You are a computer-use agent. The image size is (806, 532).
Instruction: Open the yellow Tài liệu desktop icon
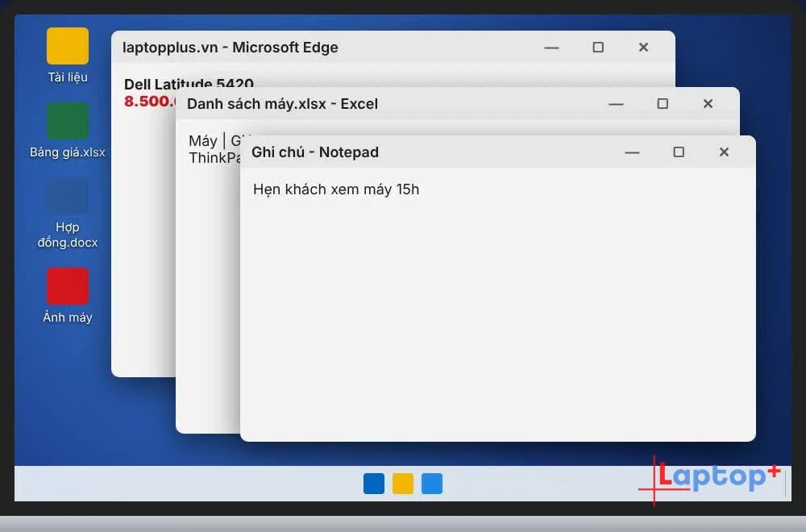68,46
